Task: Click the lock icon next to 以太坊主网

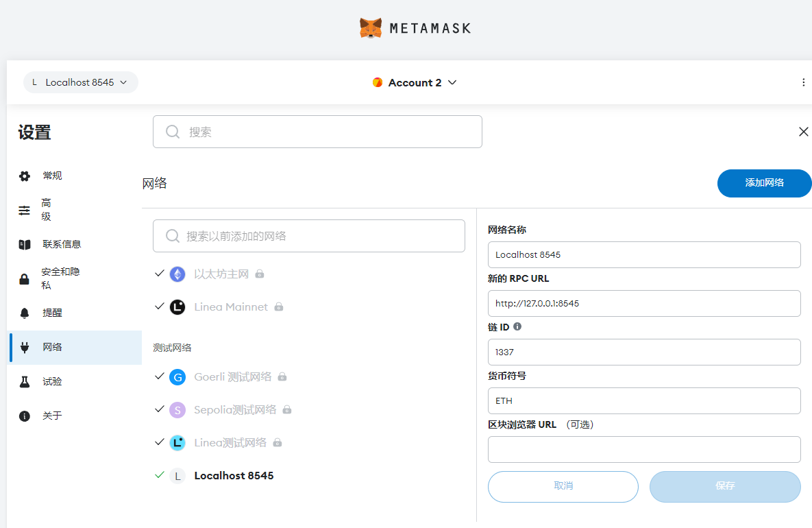Action: coord(260,274)
